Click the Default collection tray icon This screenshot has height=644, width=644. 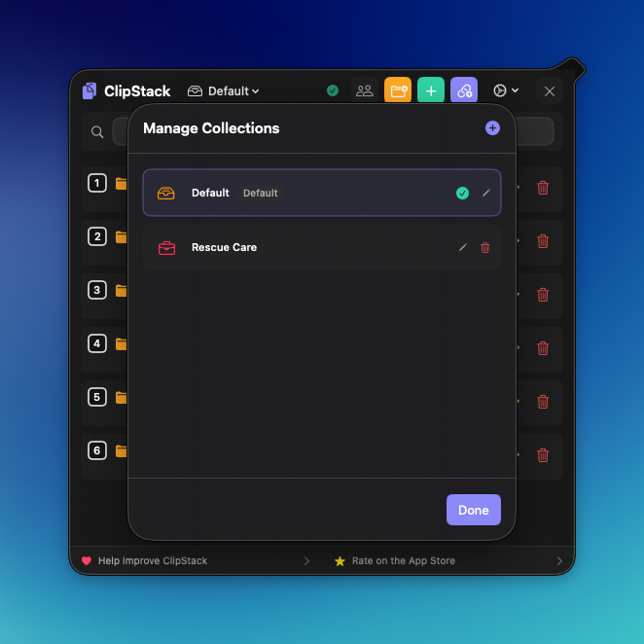166,193
